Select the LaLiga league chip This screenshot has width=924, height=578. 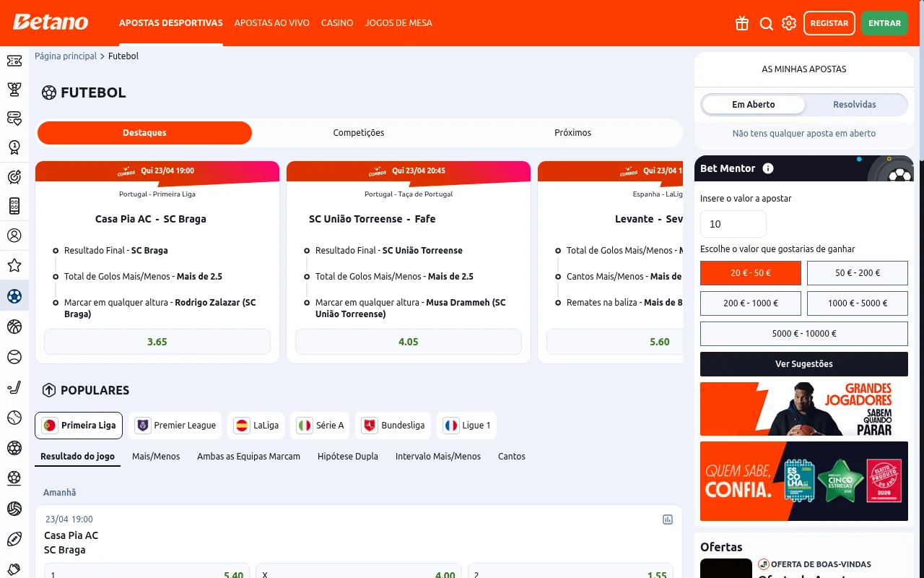coord(256,426)
